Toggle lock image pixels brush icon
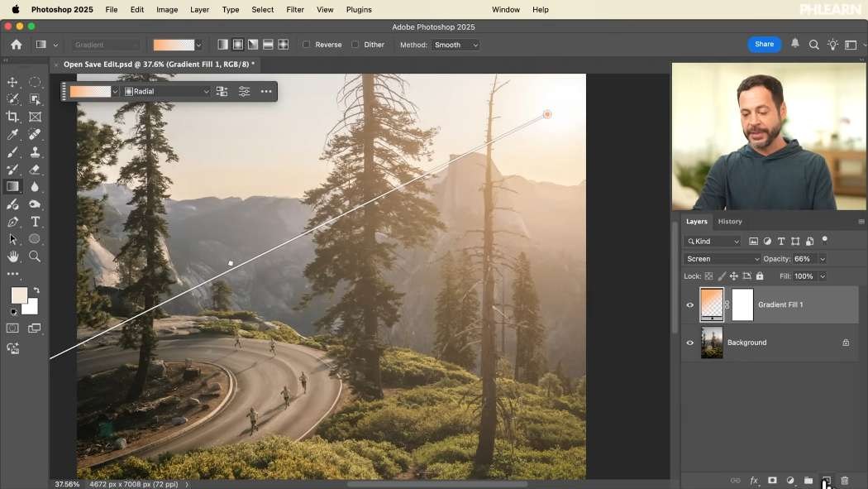 (722, 276)
